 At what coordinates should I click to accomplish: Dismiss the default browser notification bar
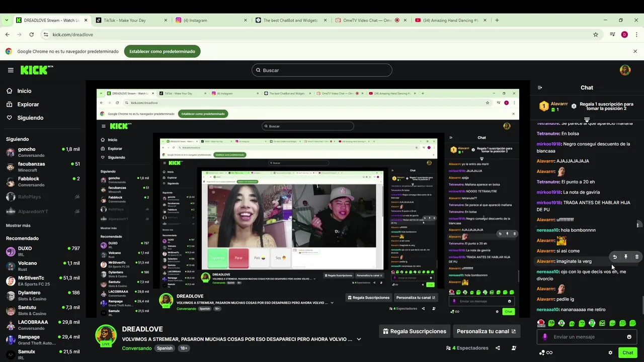(x=635, y=51)
